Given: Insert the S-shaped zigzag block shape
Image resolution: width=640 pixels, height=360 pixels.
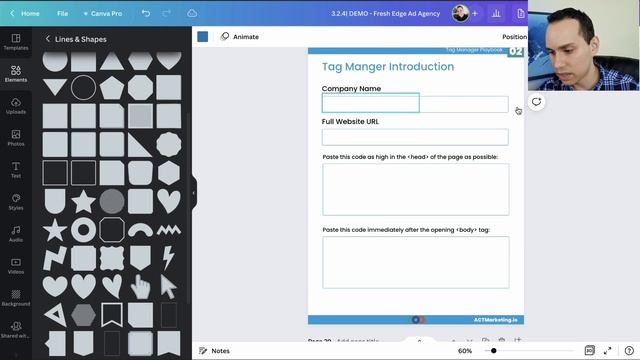Looking at the screenshot, I should click(55, 258).
